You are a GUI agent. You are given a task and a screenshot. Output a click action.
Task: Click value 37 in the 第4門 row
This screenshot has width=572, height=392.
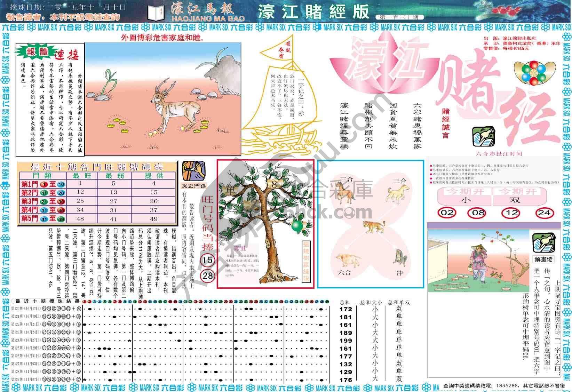[154, 210]
